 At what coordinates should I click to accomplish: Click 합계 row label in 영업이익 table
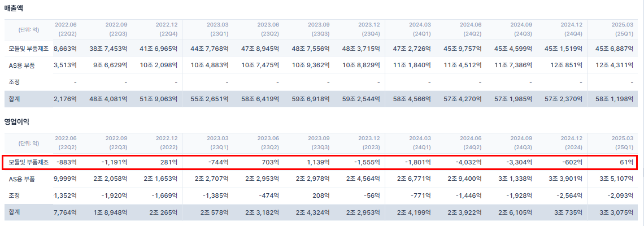point(14,212)
